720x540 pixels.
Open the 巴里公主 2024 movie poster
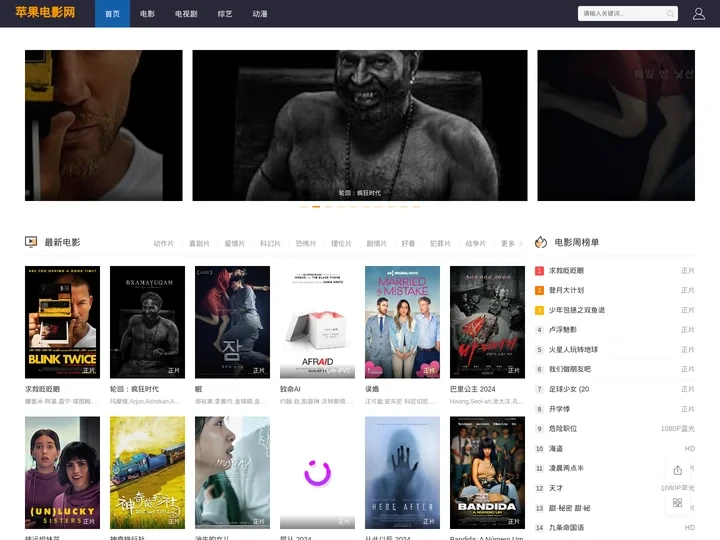487,322
